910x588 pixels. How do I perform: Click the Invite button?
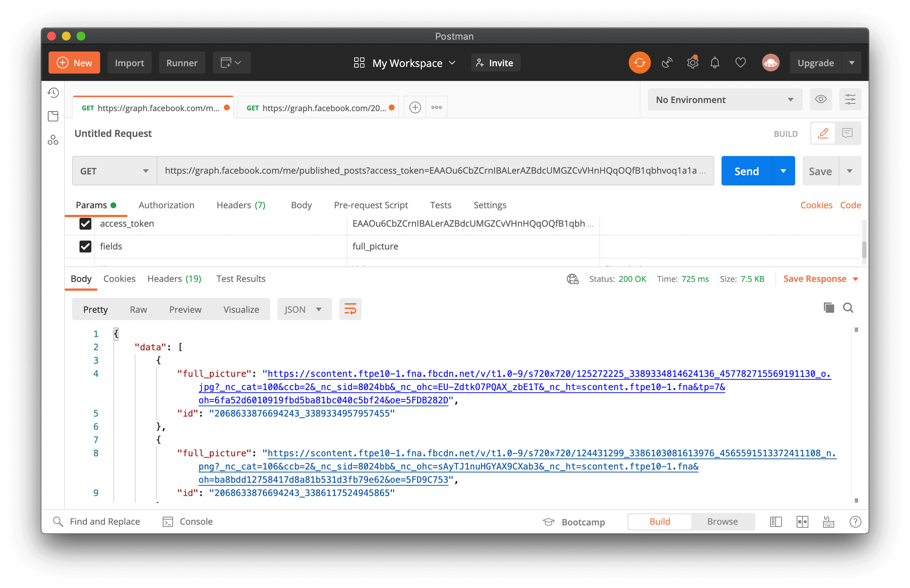pos(495,63)
